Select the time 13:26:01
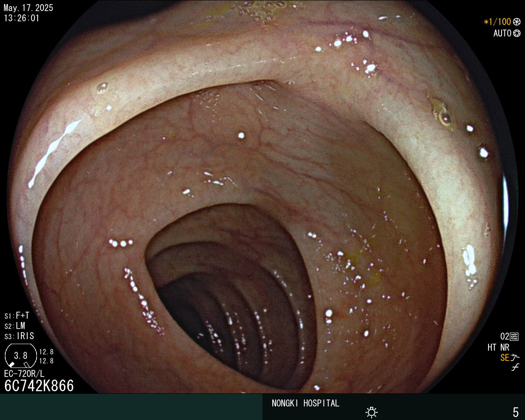 coord(21,18)
